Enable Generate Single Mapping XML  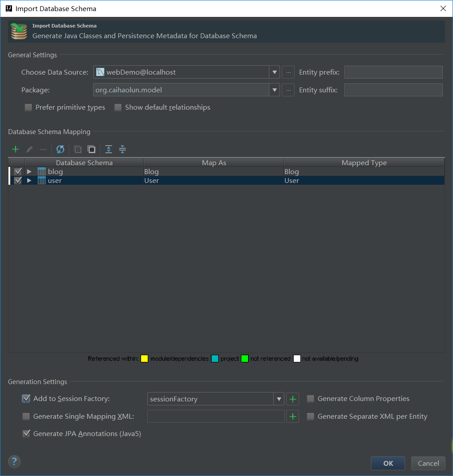26,416
